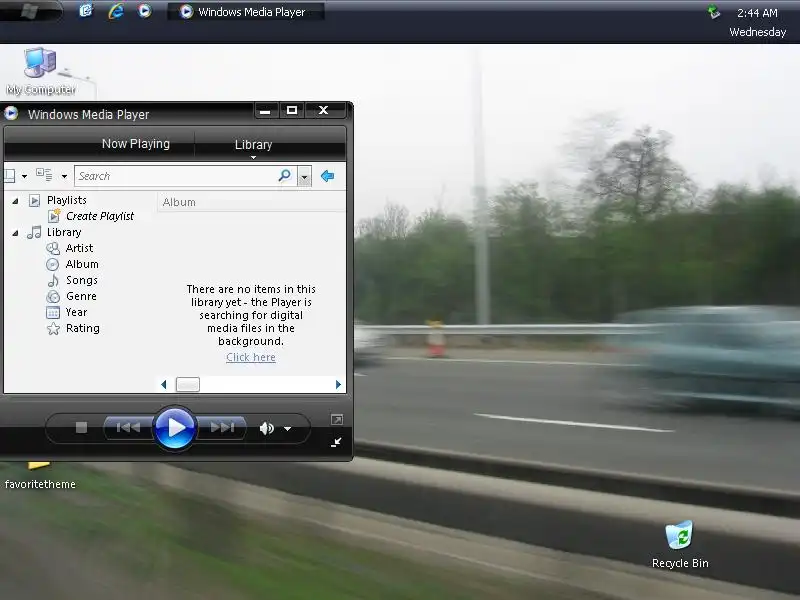The image size is (800, 600).
Task: Open the Genre category
Action: (81, 296)
